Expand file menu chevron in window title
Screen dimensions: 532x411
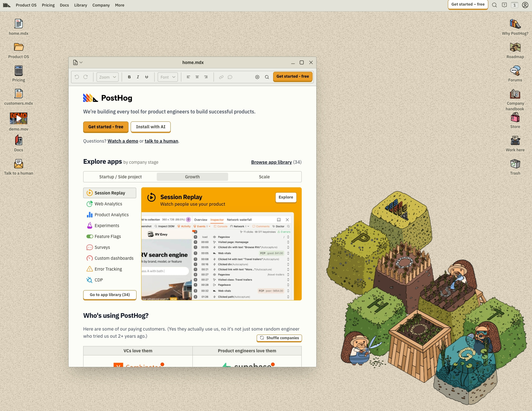point(81,62)
